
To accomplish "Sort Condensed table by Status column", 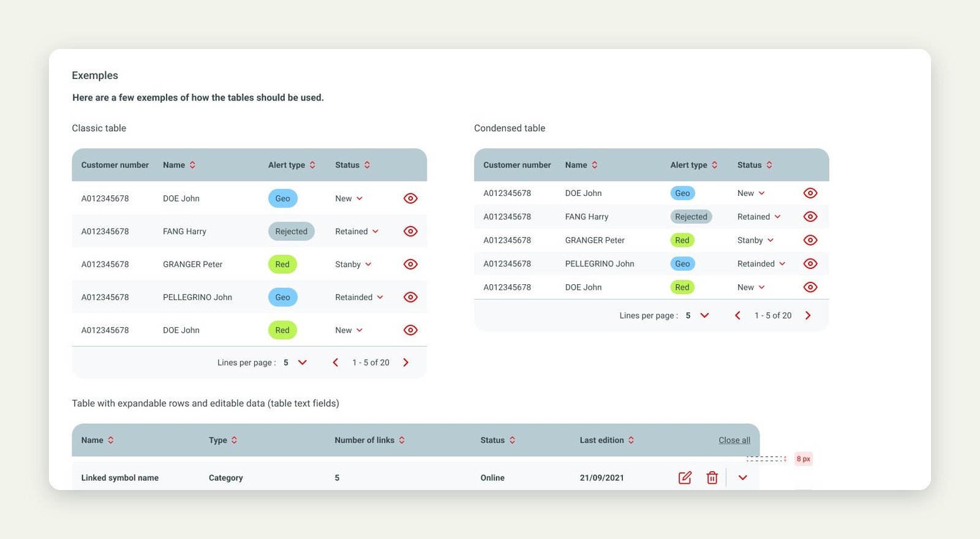I will pyautogui.click(x=769, y=165).
